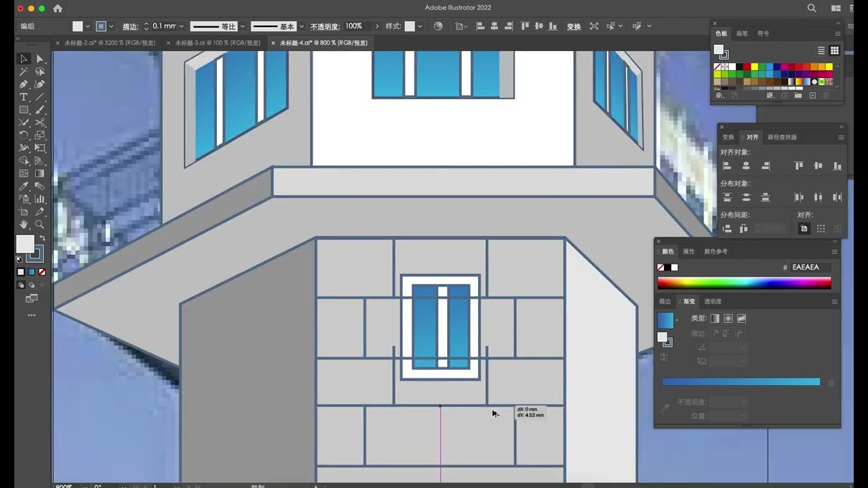The height and width of the screenshot is (488, 868).
Task: Open the 画笔 (Brushes) panel tab
Action: click(742, 33)
